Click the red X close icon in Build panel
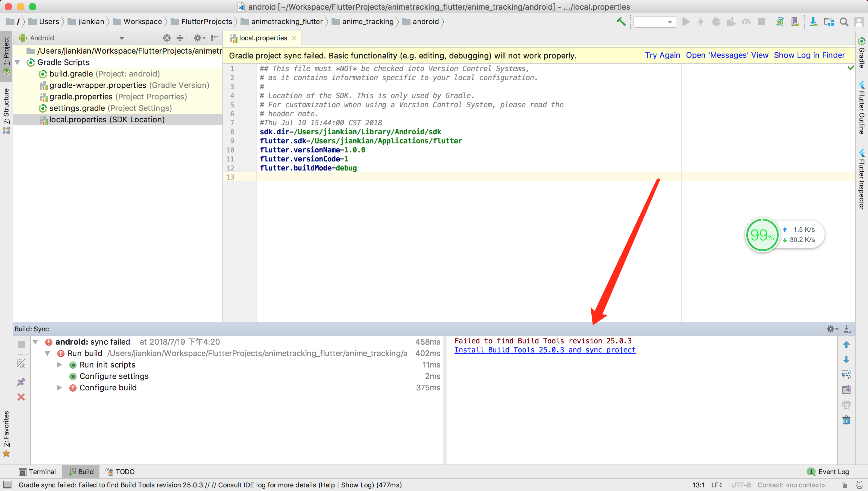The height and width of the screenshot is (491, 868). click(21, 397)
